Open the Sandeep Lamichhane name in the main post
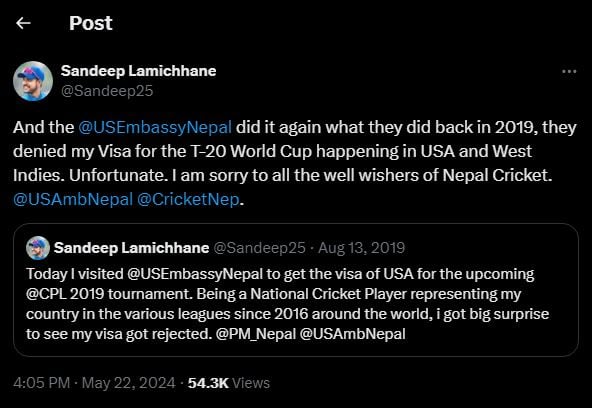 [x=139, y=71]
